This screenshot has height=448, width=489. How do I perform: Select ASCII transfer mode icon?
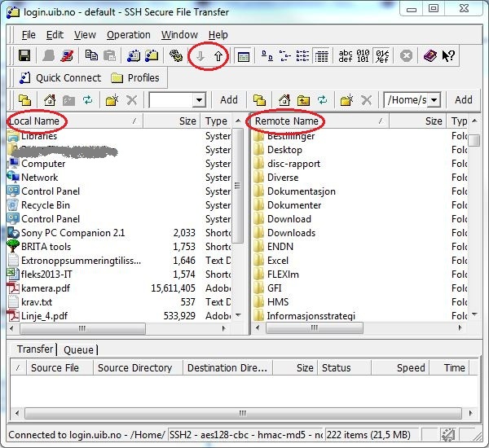pos(346,56)
